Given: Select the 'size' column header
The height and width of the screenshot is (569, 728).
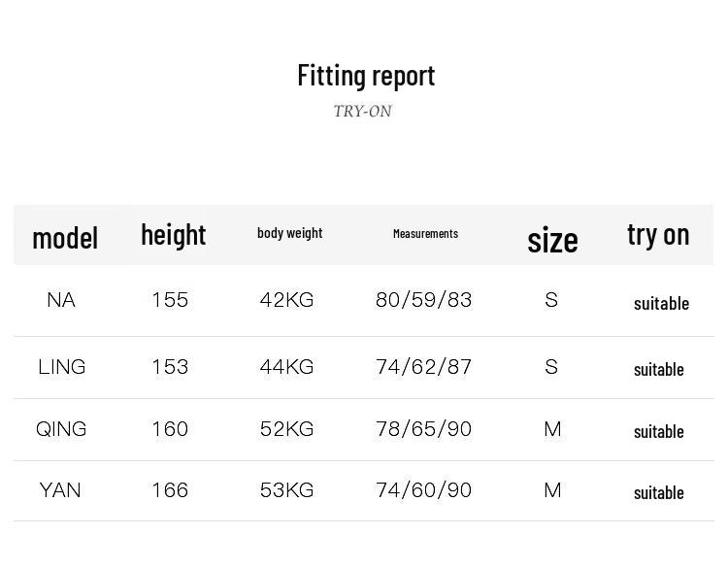Looking at the screenshot, I should click(x=552, y=239).
